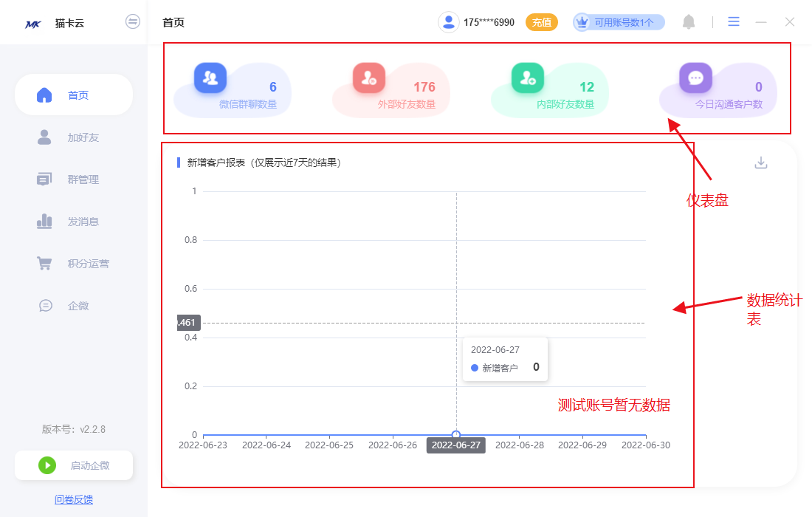The width and height of the screenshot is (812, 517).
Task: Click the home icon in the sidebar
Action: click(x=44, y=95)
